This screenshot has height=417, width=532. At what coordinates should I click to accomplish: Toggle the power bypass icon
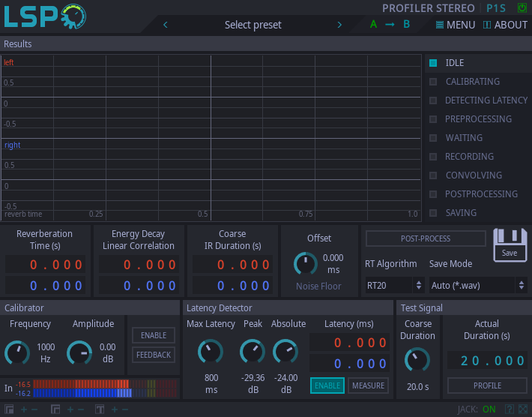click(522, 7)
